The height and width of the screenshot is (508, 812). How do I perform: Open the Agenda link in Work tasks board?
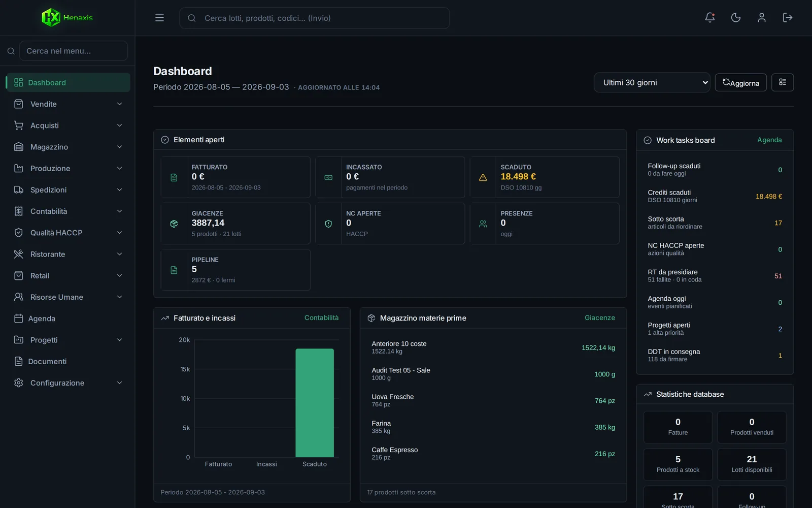click(769, 140)
